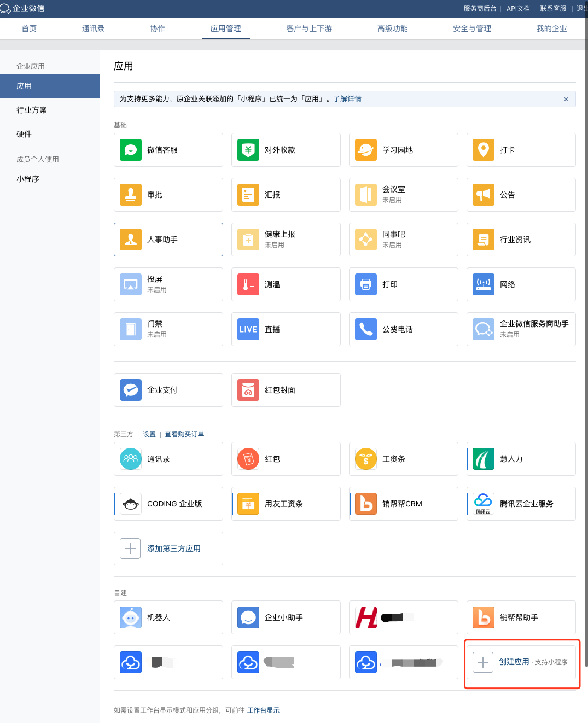This screenshot has width=588, height=723.
Task: Open the 我的企业 tab
Action: (551, 28)
